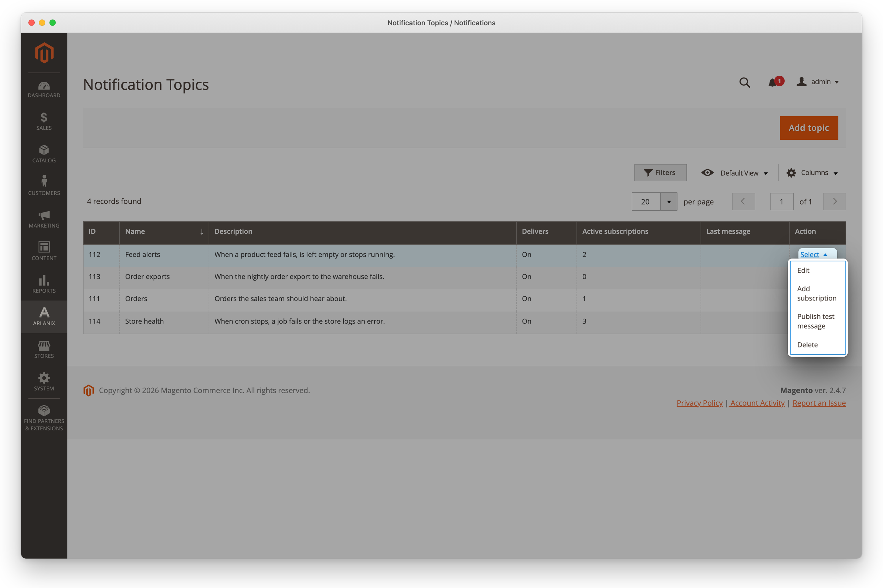
Task: Open the Arlanix sidebar menu
Action: [x=44, y=317]
